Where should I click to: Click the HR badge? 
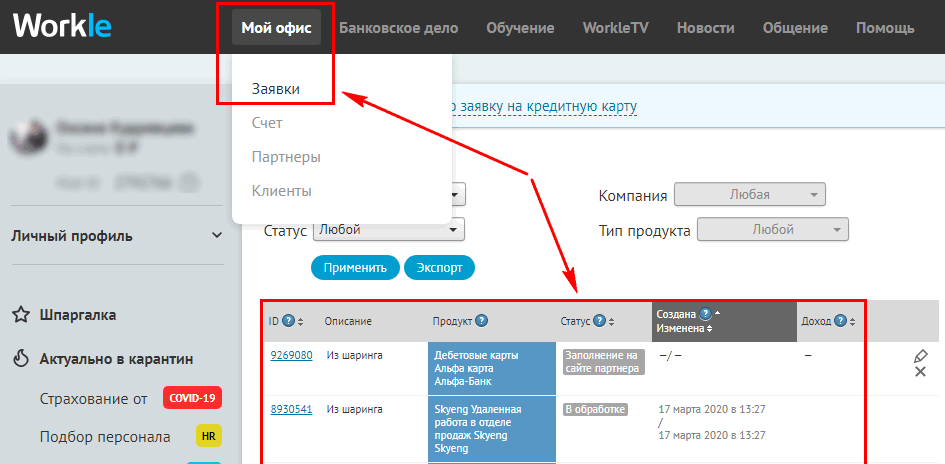[x=209, y=436]
